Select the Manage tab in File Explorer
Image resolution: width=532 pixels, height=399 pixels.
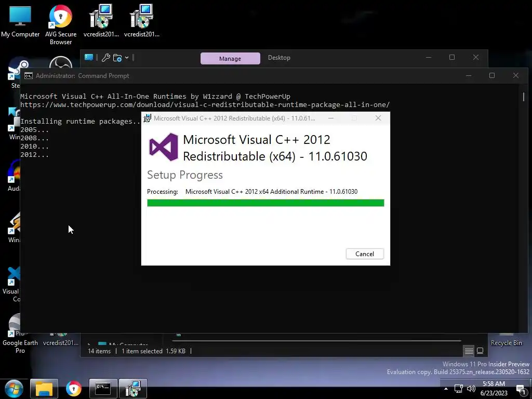coord(230,58)
